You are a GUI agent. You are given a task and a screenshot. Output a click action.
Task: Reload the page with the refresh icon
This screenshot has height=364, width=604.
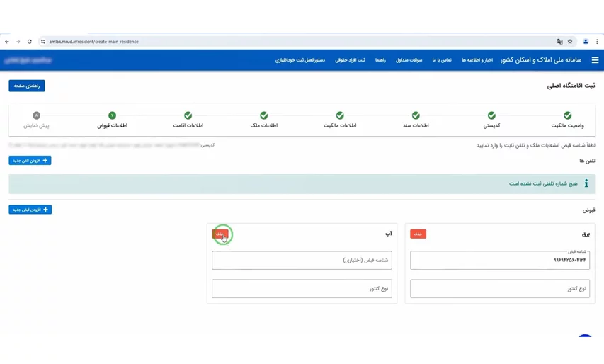(x=30, y=42)
